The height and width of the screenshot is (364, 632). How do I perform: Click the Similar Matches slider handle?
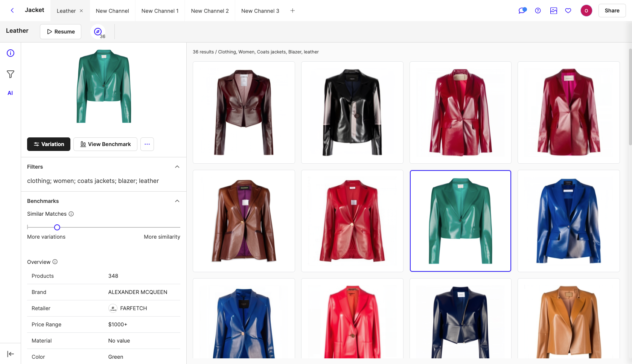pos(57,227)
